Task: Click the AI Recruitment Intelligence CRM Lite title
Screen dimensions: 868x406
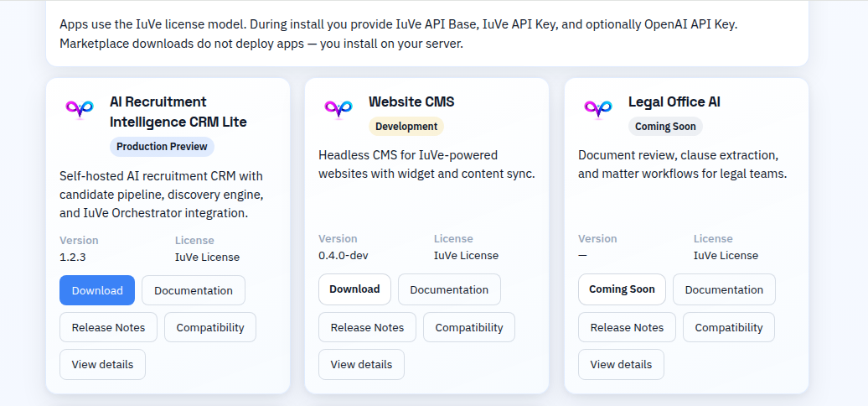Action: pos(178,112)
